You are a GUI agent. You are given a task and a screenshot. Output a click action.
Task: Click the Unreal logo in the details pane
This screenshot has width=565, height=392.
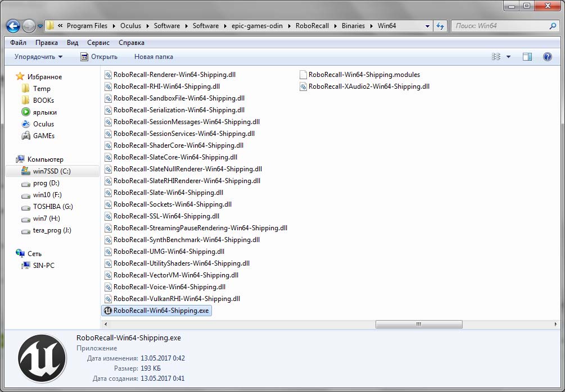point(42,358)
